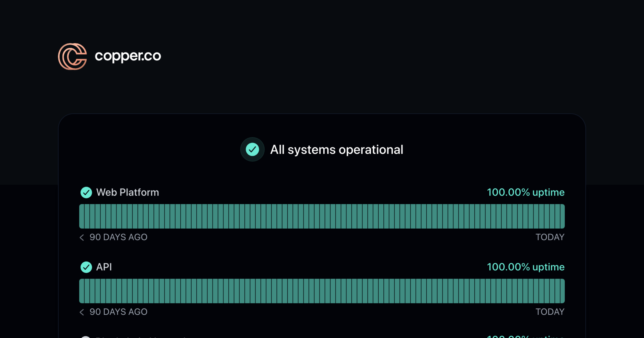Click TODAY label under Web Platform timeline
This screenshot has width=644, height=338.
tap(550, 237)
